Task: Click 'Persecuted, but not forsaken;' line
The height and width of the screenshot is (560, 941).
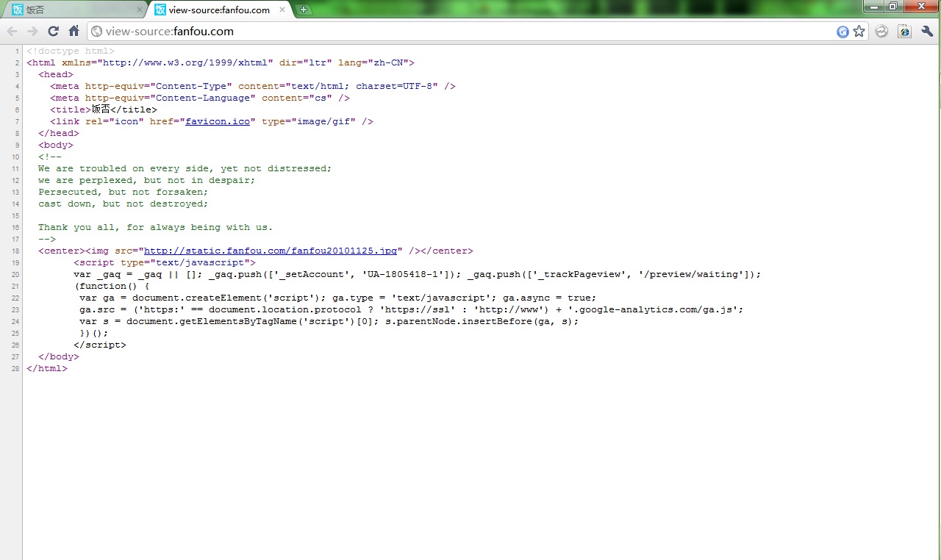Action: click(x=124, y=192)
